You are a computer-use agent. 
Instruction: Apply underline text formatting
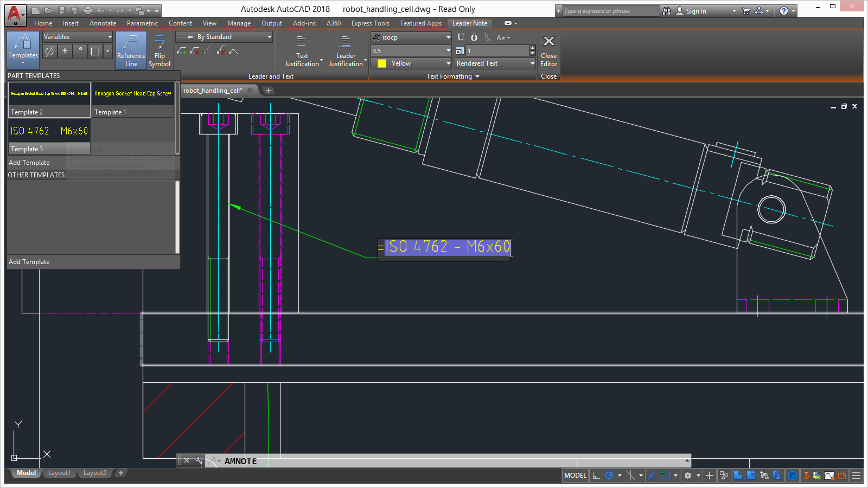point(461,37)
